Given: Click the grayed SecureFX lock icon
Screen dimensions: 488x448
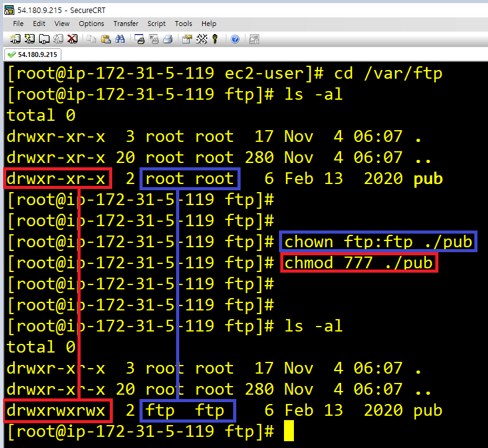Looking at the screenshot, I should pyautogui.click(x=254, y=39).
